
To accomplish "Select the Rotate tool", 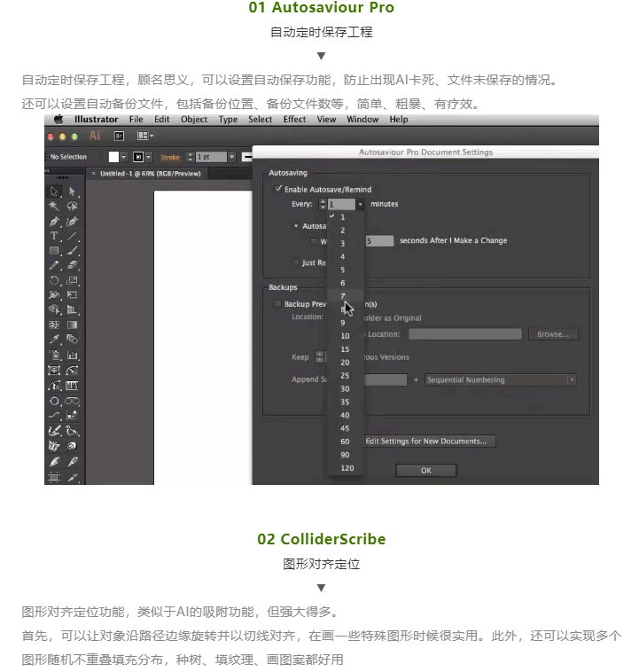I will tap(54, 280).
